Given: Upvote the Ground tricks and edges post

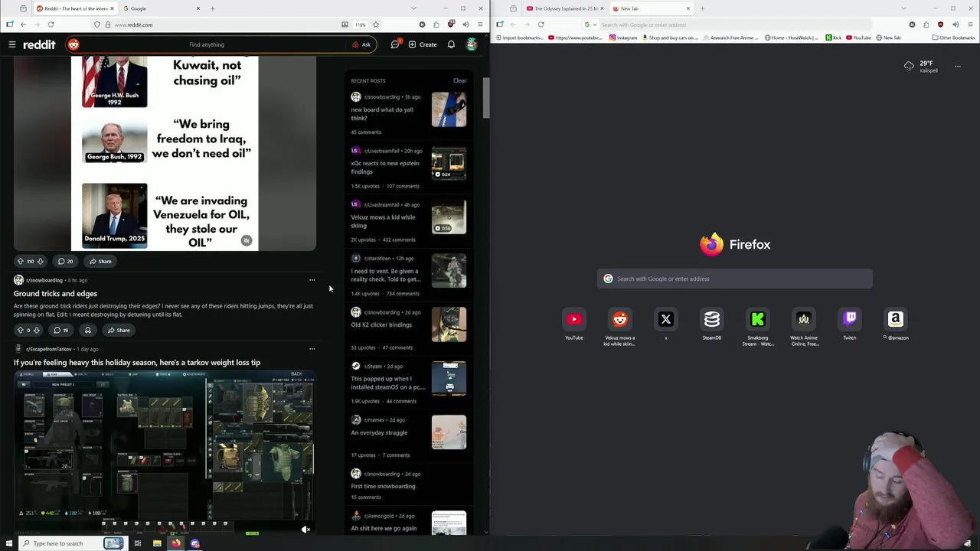Looking at the screenshot, I should (x=21, y=330).
